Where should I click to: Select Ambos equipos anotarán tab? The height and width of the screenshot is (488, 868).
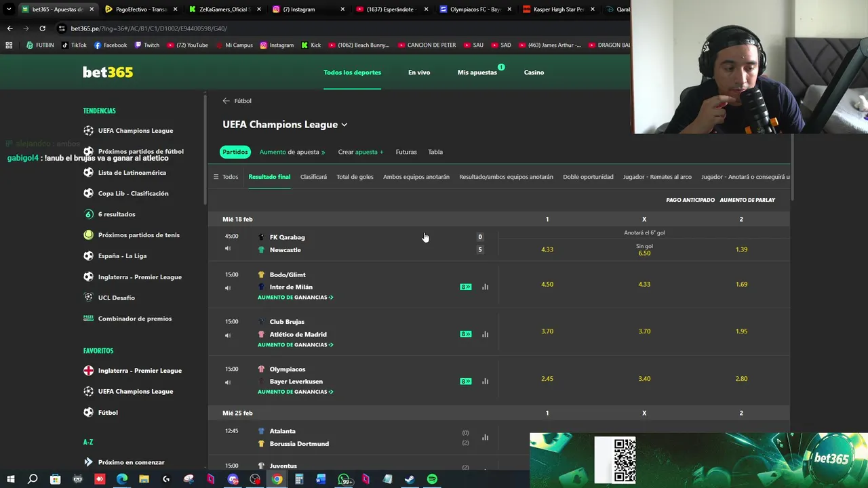tap(416, 177)
